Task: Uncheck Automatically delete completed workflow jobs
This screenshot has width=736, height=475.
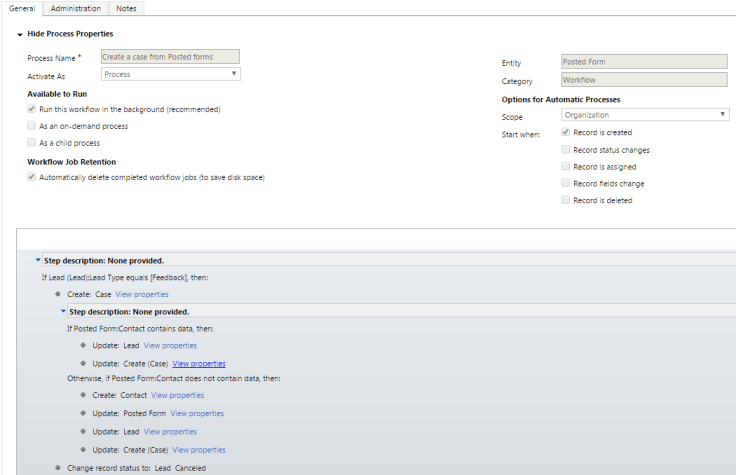Action: pyautogui.click(x=32, y=177)
